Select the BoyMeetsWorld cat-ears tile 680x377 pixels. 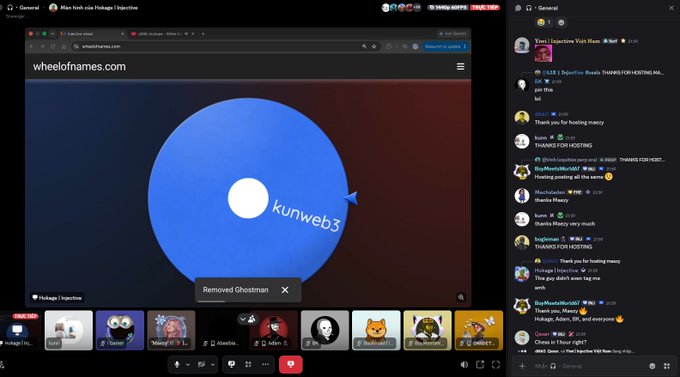pyautogui.click(x=427, y=330)
